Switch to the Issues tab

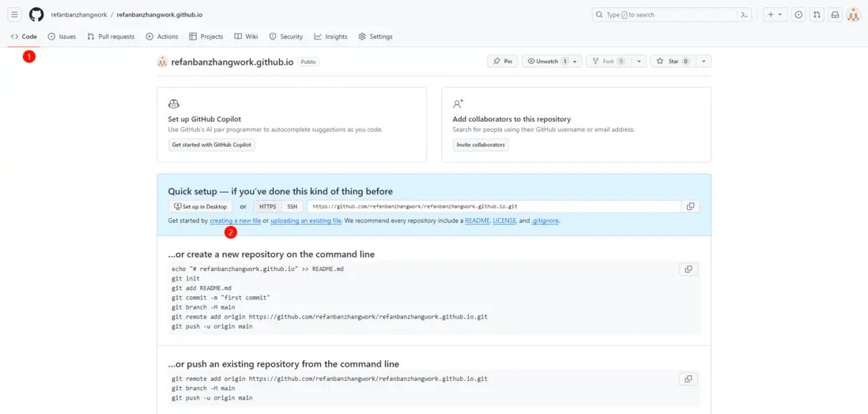(62, 36)
